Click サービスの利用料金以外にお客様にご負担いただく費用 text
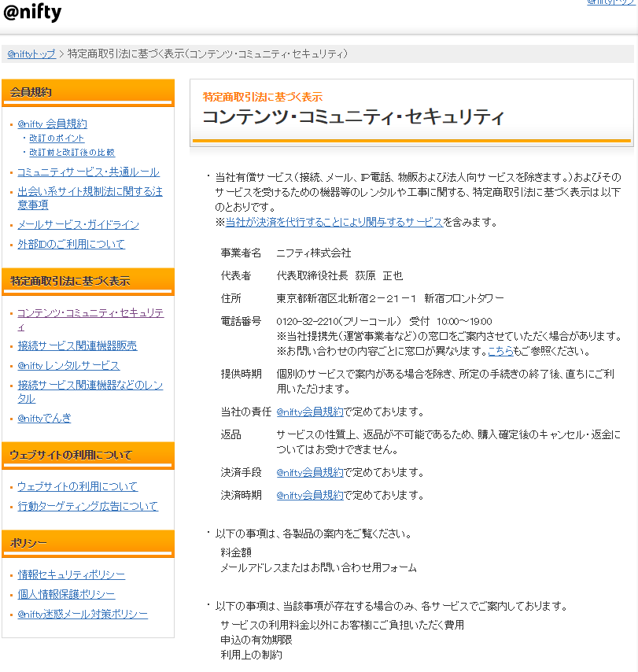 click(x=342, y=626)
